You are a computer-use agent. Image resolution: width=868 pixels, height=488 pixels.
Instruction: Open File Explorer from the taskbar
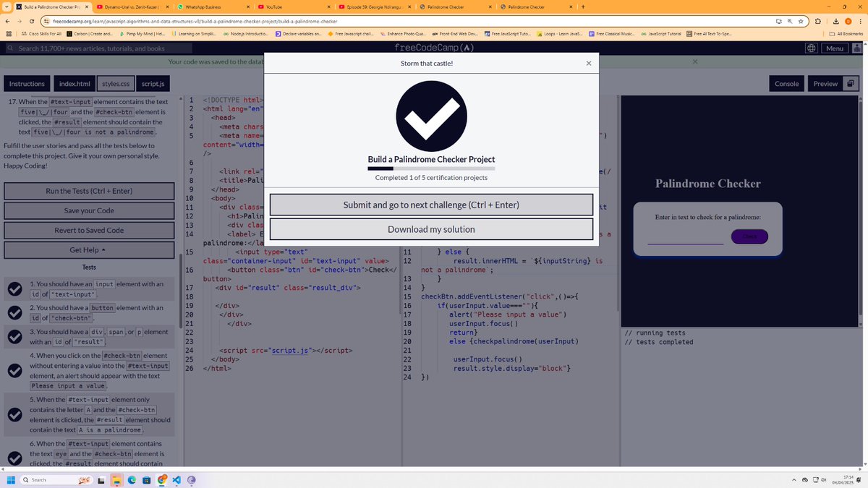(116, 480)
